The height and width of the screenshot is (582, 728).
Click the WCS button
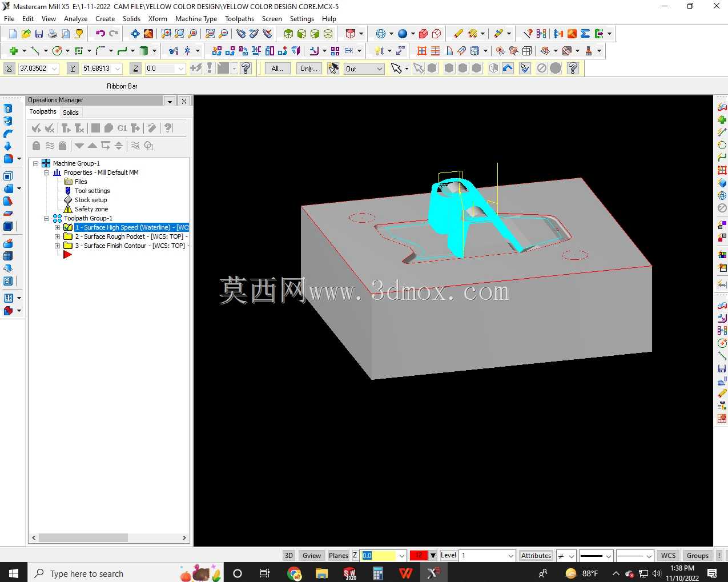pos(668,555)
